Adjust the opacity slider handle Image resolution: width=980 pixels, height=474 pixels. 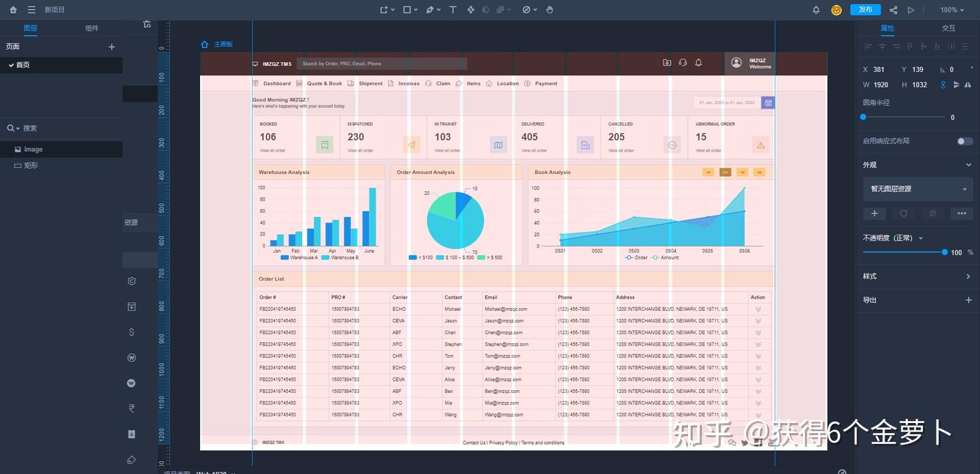click(945, 252)
